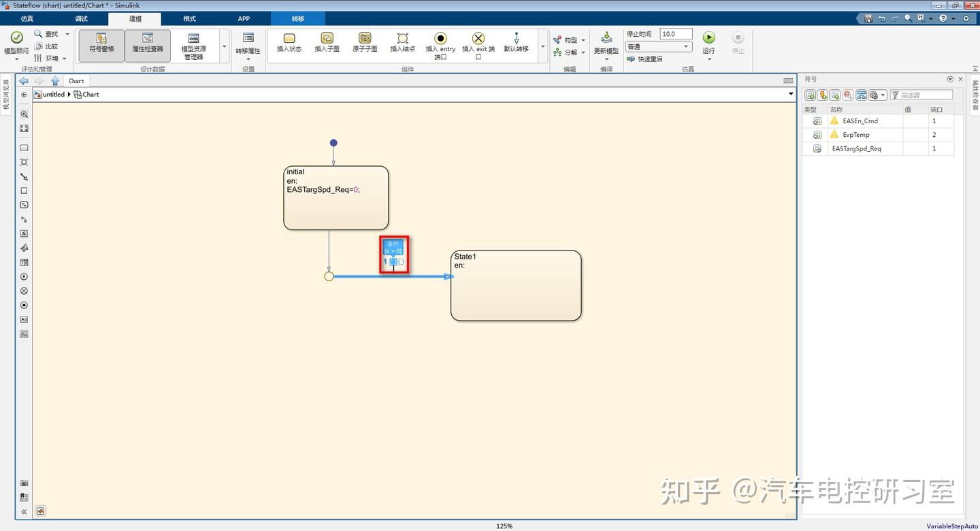Select the initial state block

pyautogui.click(x=336, y=198)
